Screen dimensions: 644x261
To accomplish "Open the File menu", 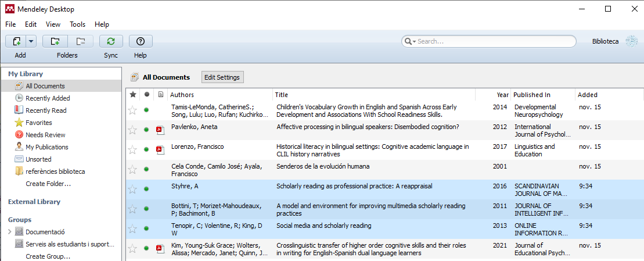I will pyautogui.click(x=10, y=24).
